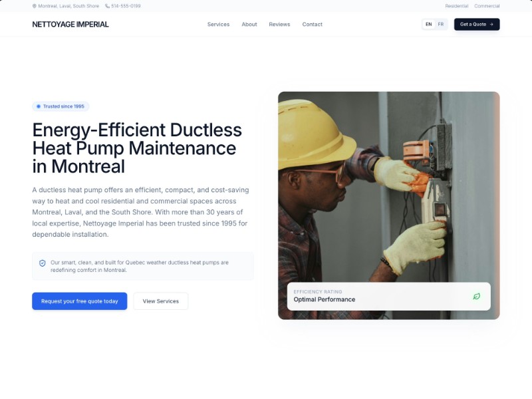Click the arrow icon in Get a Quote

click(x=491, y=25)
